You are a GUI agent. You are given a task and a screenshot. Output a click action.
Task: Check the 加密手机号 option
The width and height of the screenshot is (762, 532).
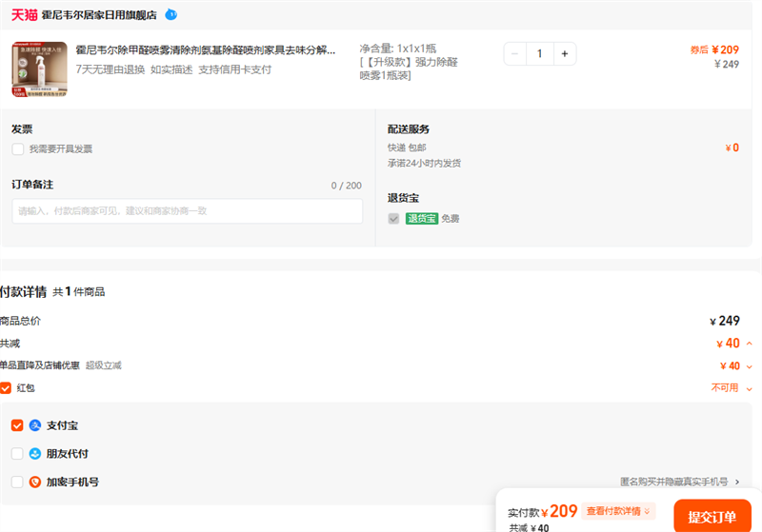(17, 483)
